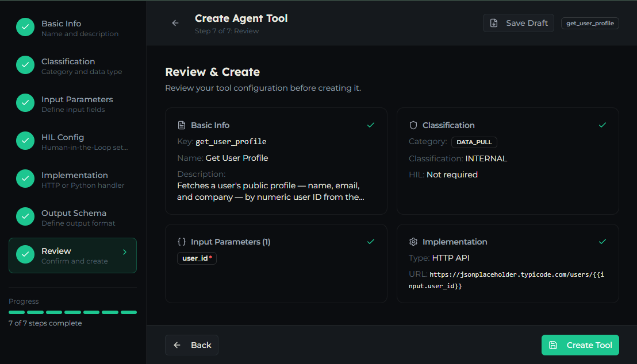Switch to the Output Schema step
Viewport: 637px width, 364px height.
72,218
